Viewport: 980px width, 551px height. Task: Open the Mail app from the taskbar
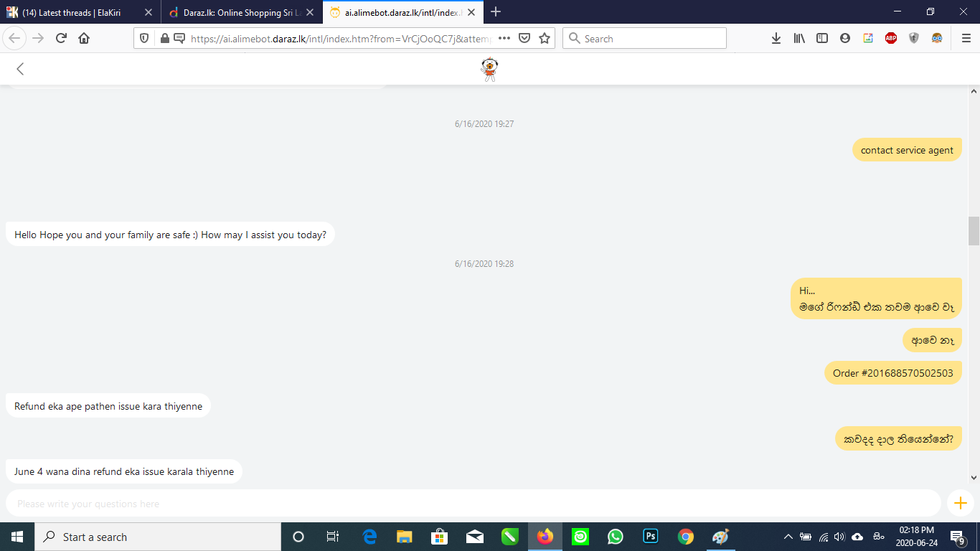point(474,537)
